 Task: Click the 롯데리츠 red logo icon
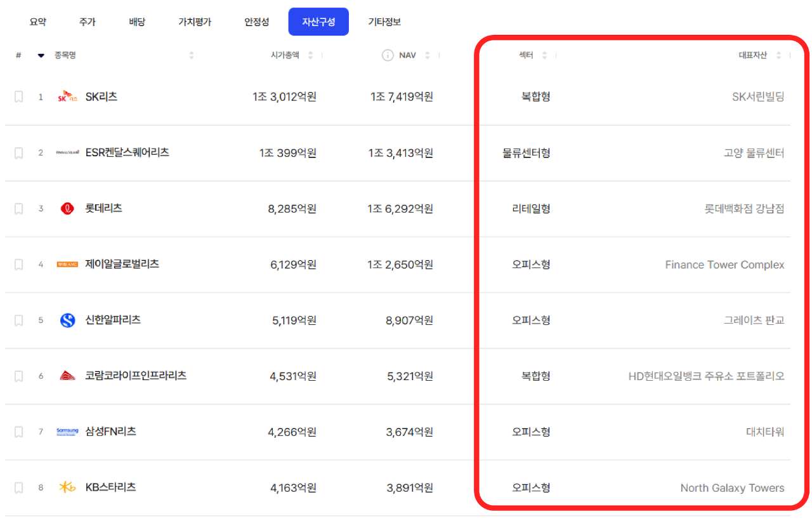[x=67, y=209]
